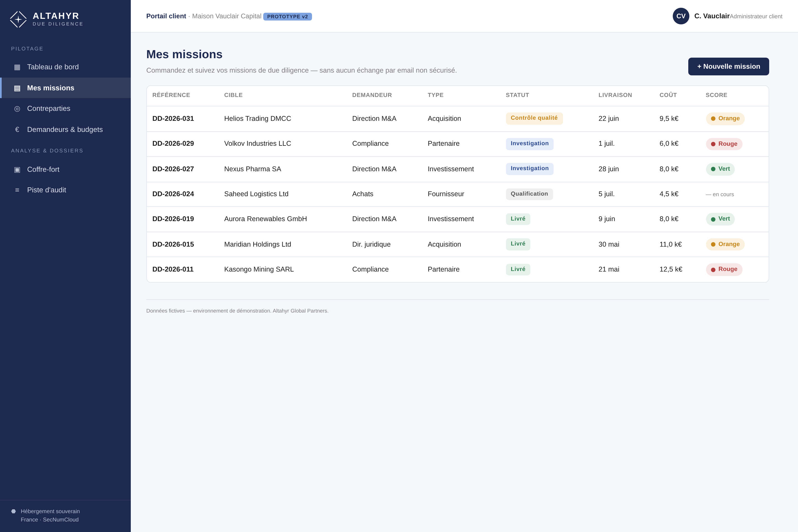
Task: Open mission DD-2026-024
Action: pyautogui.click(x=173, y=194)
